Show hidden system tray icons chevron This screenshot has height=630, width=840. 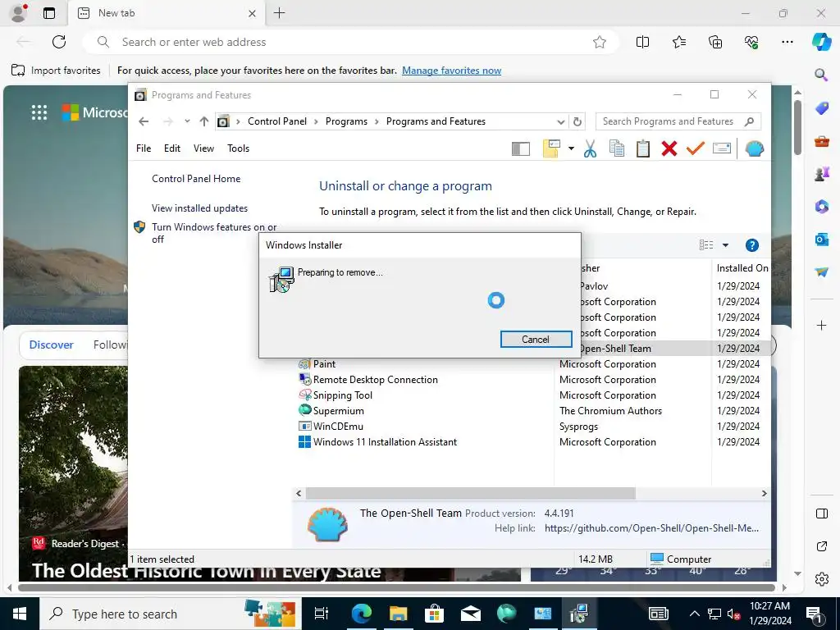[694, 614]
